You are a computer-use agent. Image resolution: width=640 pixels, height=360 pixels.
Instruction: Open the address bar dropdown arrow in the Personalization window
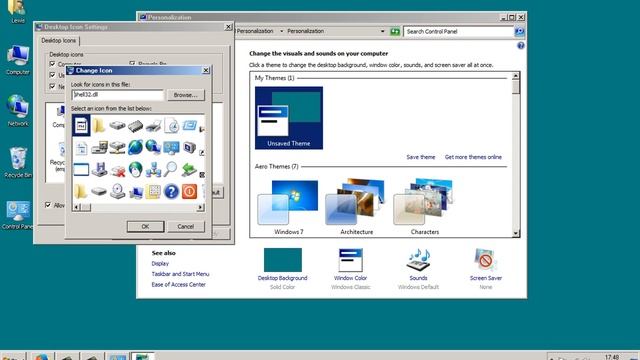point(382,31)
